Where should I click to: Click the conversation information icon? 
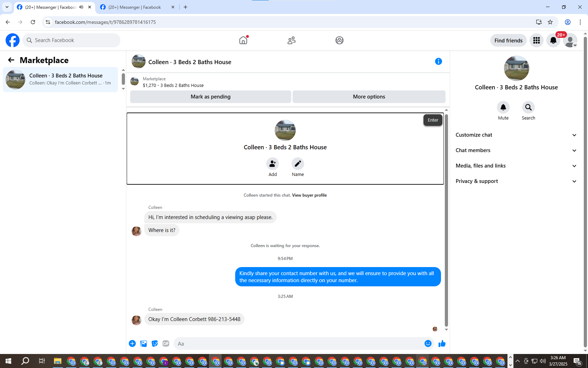[x=439, y=61]
